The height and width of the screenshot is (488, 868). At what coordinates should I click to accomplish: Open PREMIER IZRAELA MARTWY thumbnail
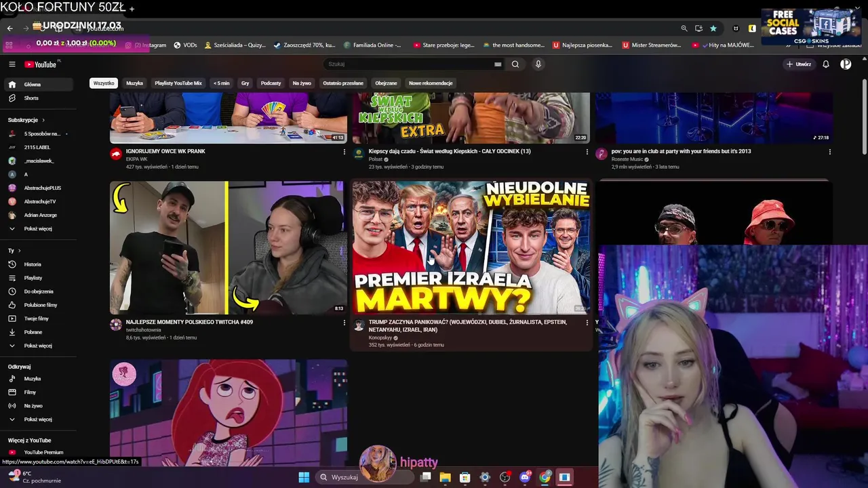471,247
